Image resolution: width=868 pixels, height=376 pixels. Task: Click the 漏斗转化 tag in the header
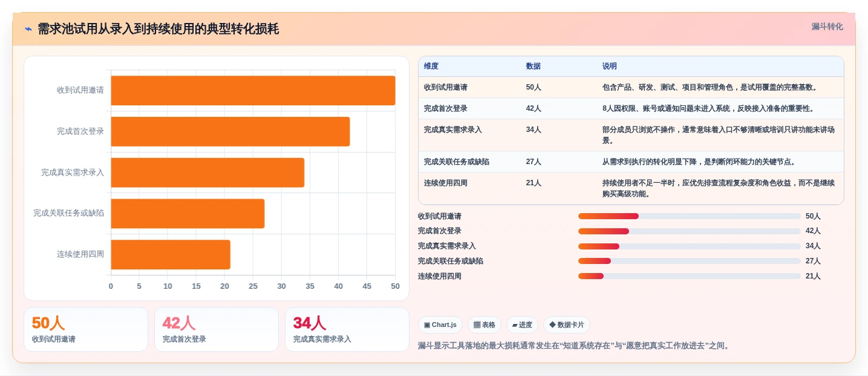(x=827, y=27)
